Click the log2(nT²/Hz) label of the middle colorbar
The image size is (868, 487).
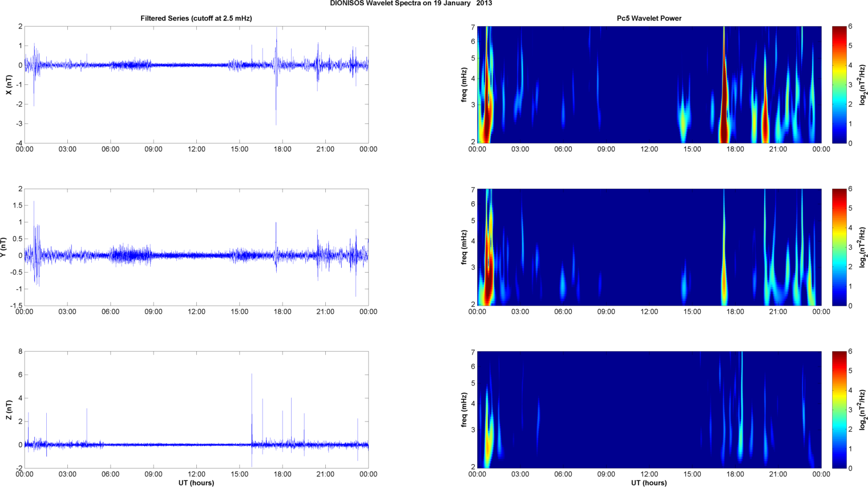863,247
